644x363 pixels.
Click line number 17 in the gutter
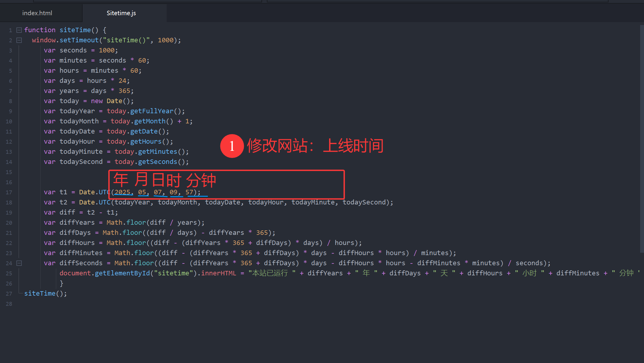coord(9,193)
